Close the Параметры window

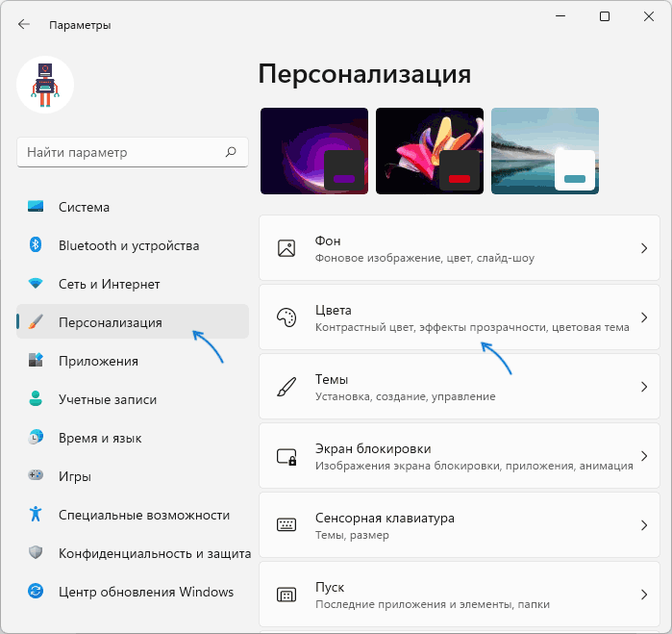pos(649,16)
